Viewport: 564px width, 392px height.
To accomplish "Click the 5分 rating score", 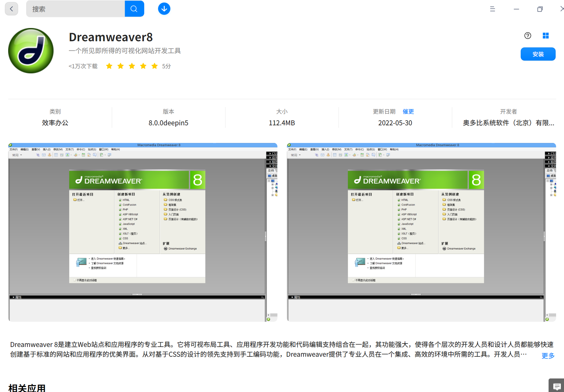I will [x=167, y=66].
